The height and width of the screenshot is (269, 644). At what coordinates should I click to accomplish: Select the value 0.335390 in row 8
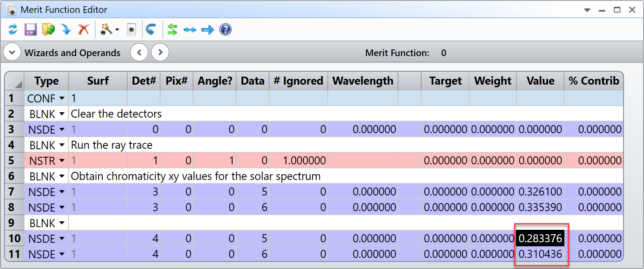pos(540,207)
